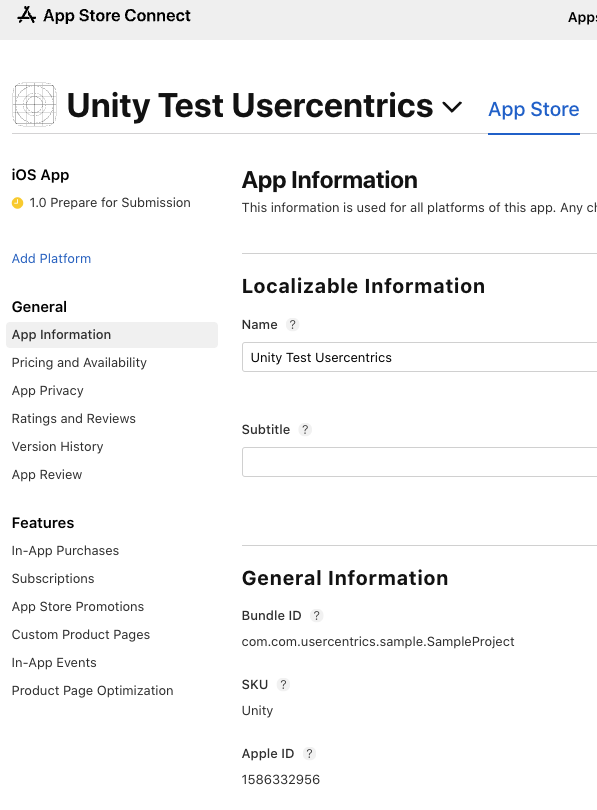Select In-App Purchases under Features
Image resolution: width=597 pixels, height=810 pixels.
click(65, 551)
